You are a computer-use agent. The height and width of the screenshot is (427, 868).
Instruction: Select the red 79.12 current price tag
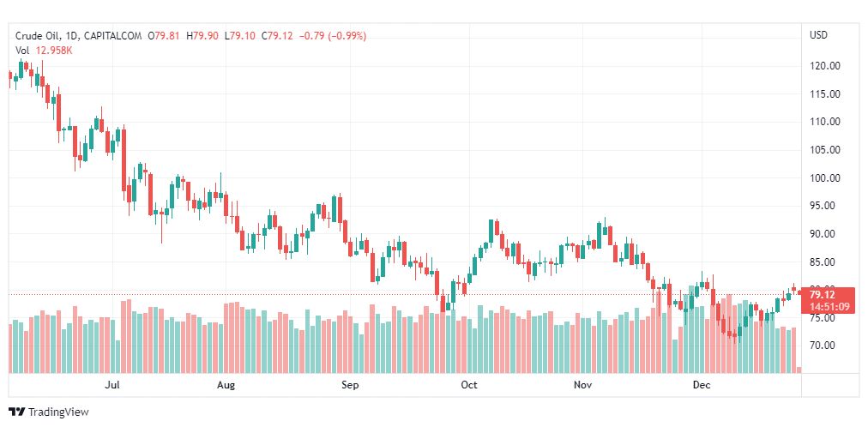tap(829, 294)
